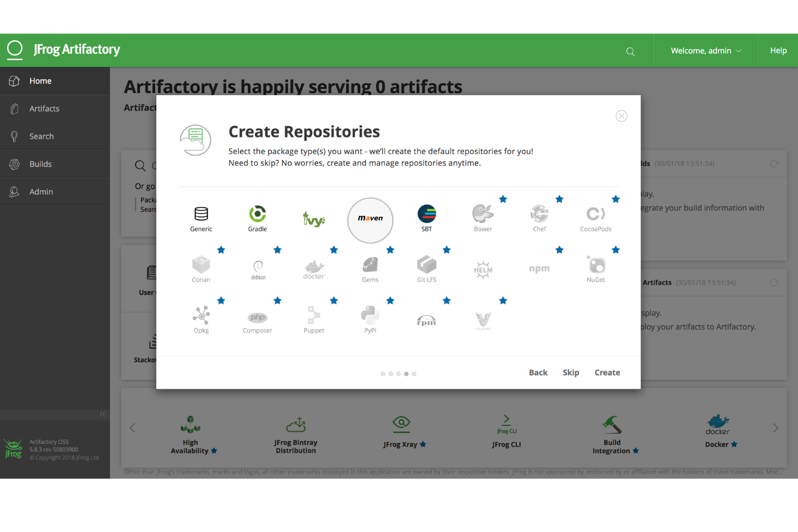
Task: Select the npm package icon
Action: (539, 269)
